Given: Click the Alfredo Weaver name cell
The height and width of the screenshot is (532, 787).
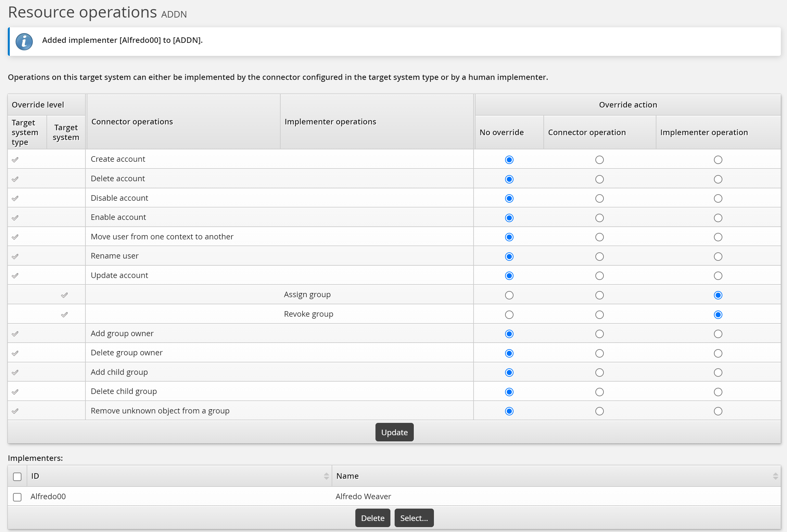Looking at the screenshot, I should tap(363, 497).
